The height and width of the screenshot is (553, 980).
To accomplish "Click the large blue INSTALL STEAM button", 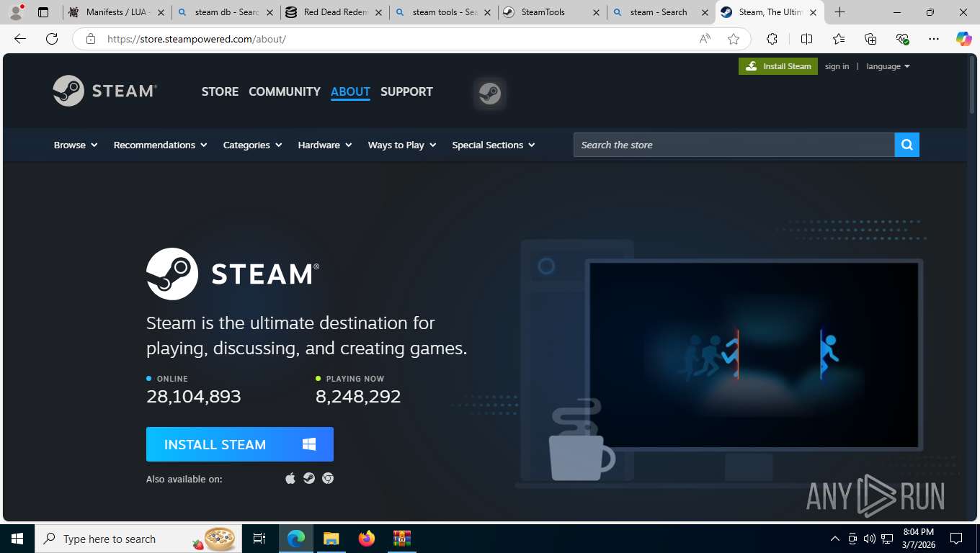I will point(240,444).
